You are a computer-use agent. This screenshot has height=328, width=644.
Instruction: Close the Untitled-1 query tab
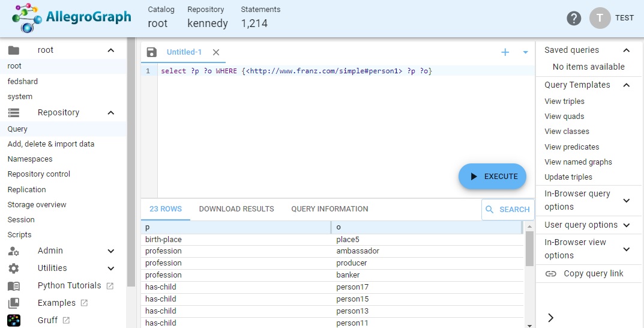click(x=216, y=52)
